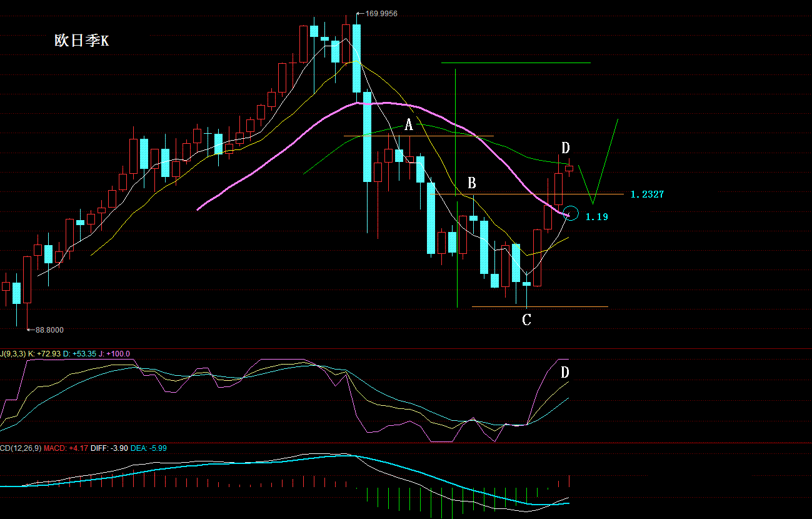The width and height of the screenshot is (812, 519).
Task: Click the wave label A
Action: click(x=409, y=125)
